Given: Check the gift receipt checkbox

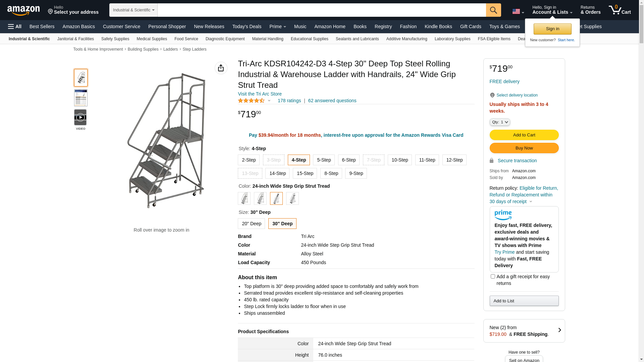Looking at the screenshot, I should (x=493, y=277).
